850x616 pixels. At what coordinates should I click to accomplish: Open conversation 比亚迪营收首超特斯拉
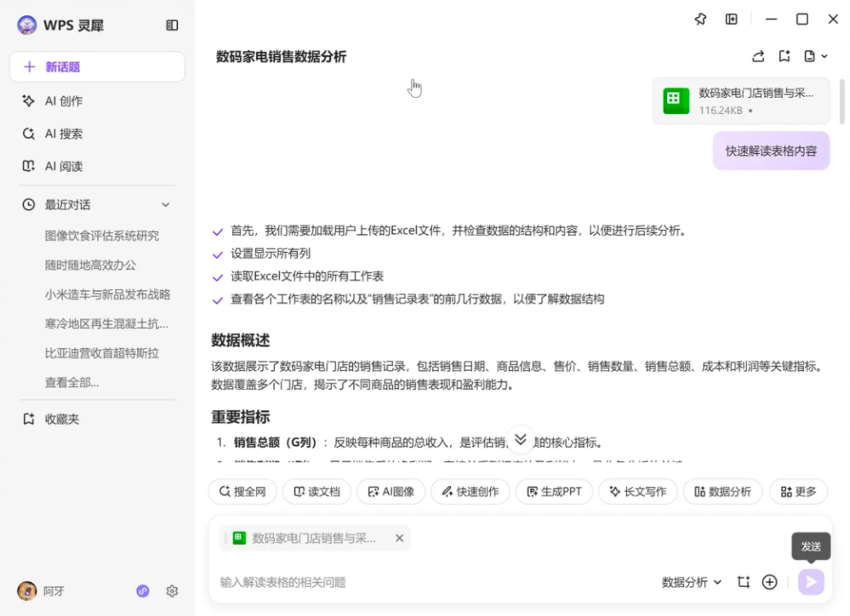pos(102,353)
